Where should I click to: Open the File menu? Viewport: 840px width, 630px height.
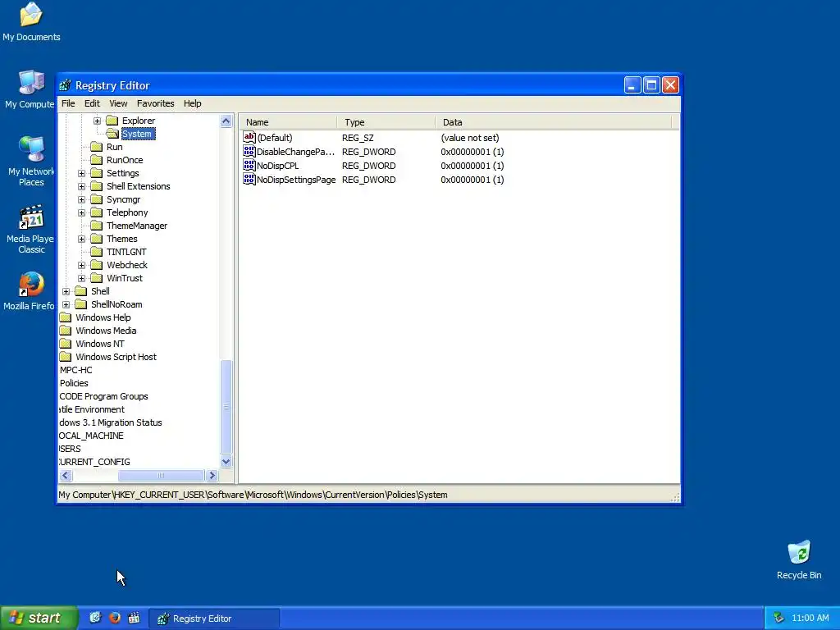point(68,103)
